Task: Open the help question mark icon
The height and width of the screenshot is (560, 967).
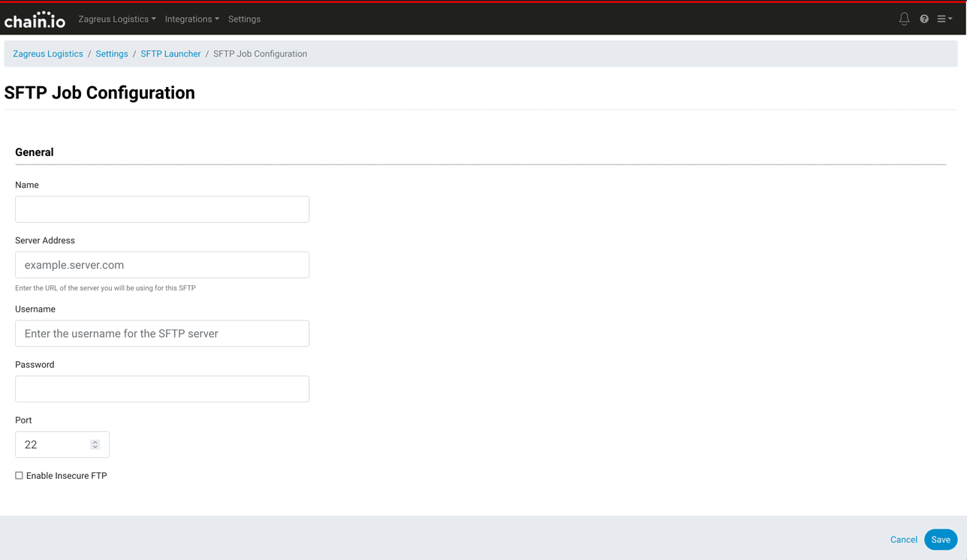Action: pyautogui.click(x=924, y=19)
